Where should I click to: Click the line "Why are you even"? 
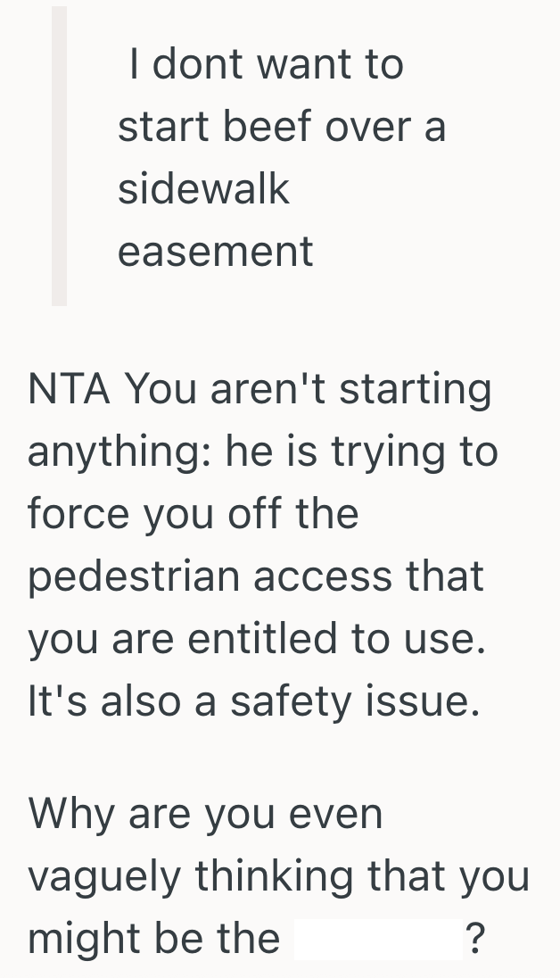click(205, 815)
